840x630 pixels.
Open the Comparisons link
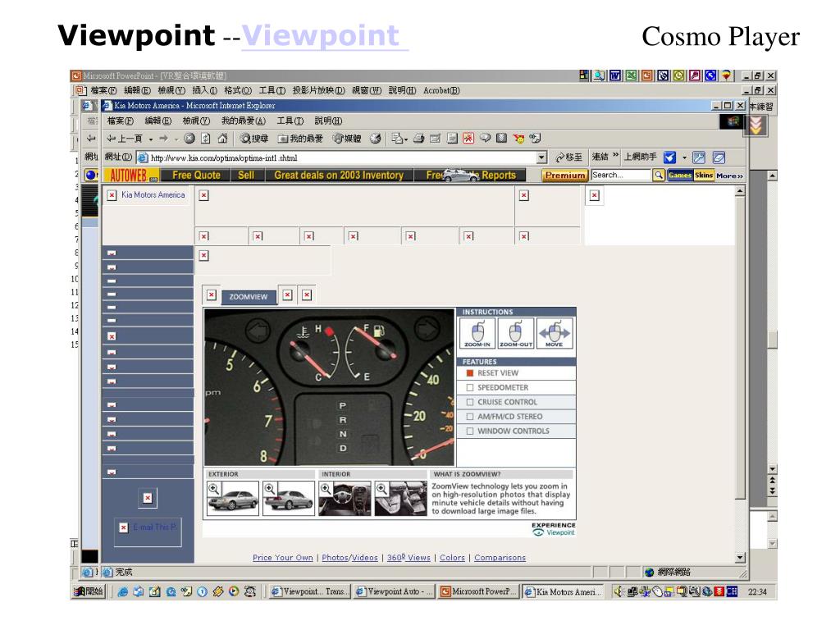[x=500, y=558]
